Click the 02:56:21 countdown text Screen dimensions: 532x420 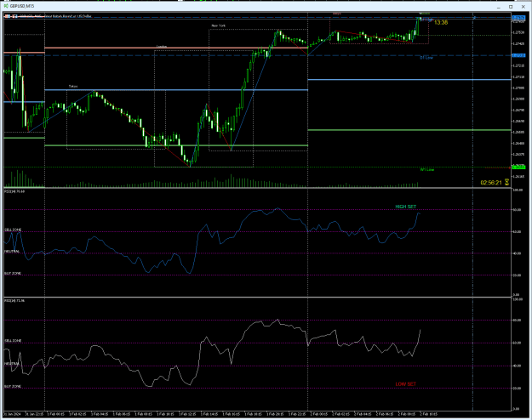(x=491, y=183)
